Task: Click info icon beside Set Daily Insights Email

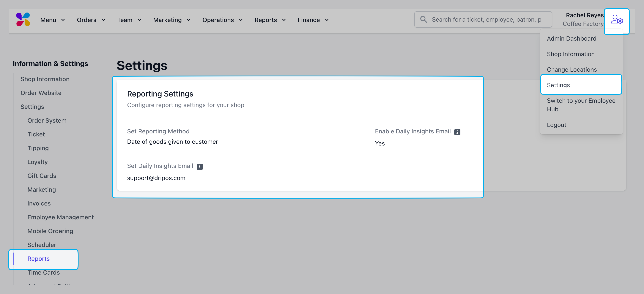Action: 200,167
